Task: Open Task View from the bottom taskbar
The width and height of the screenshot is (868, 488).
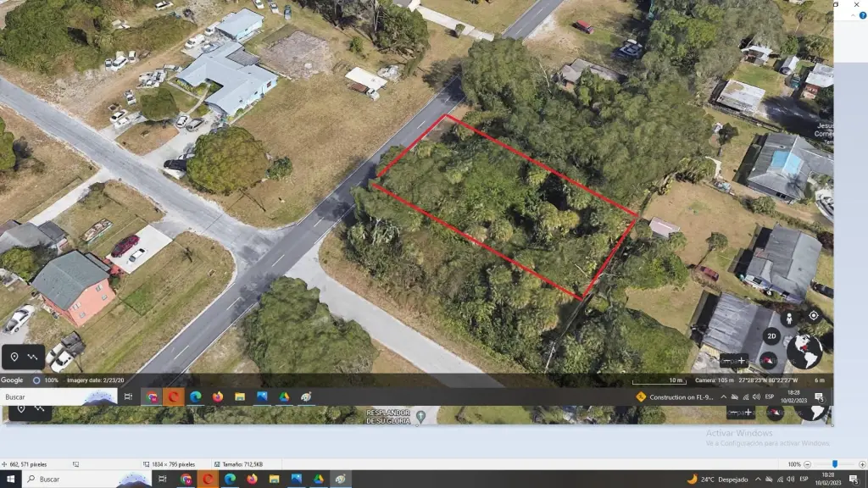Action: [x=163, y=480]
